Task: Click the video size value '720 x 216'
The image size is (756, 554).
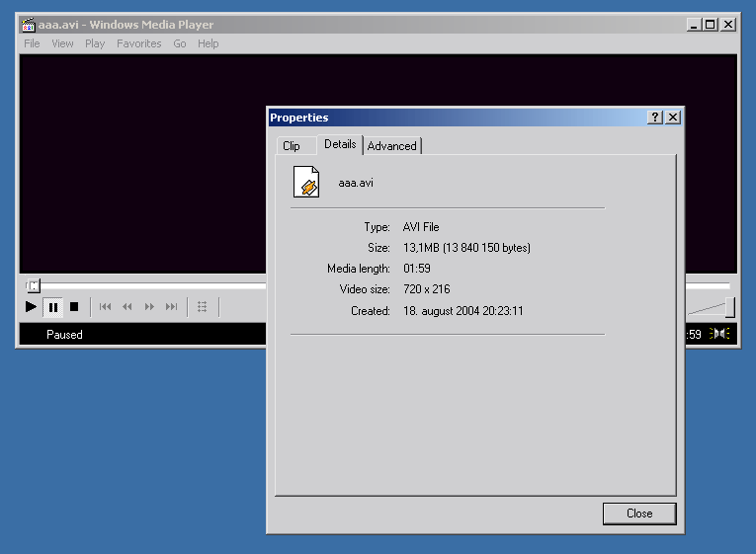Action: [x=427, y=289]
